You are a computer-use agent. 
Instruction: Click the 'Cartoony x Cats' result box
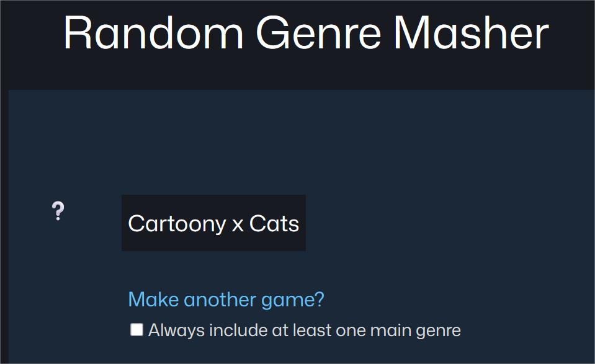(x=213, y=223)
